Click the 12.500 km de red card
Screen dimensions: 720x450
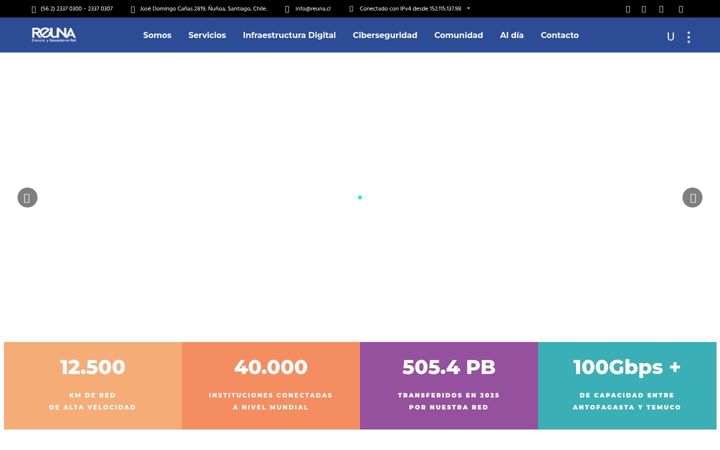(93, 386)
